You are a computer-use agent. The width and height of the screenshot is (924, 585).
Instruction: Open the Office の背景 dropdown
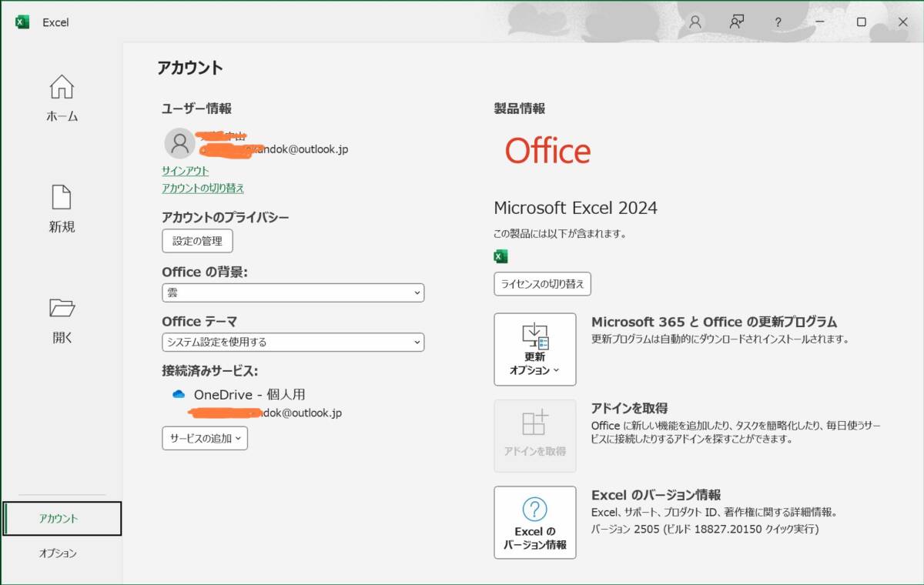pos(293,292)
